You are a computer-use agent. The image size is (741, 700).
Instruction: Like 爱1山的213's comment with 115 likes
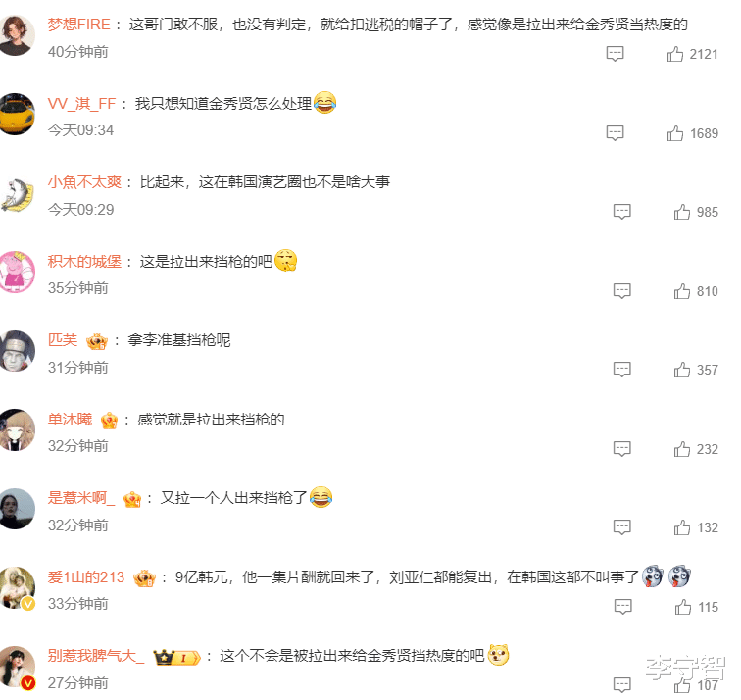tap(683, 607)
